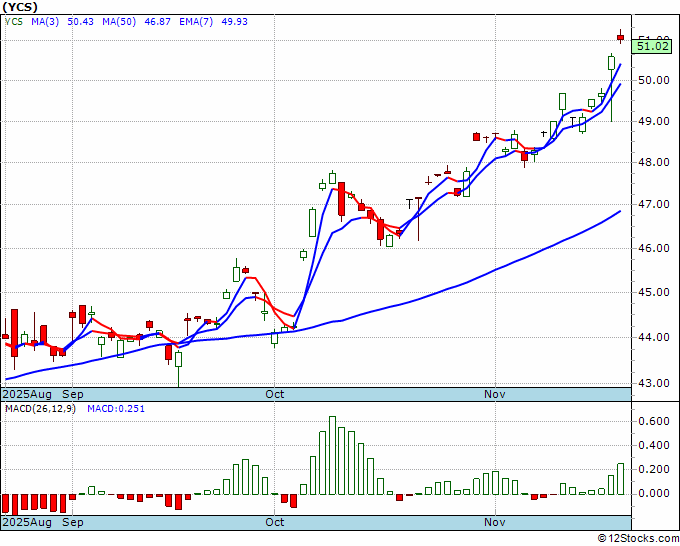Click the tallest MACD histogram bar
Viewport: 680px width, 546px height.
click(x=332, y=455)
